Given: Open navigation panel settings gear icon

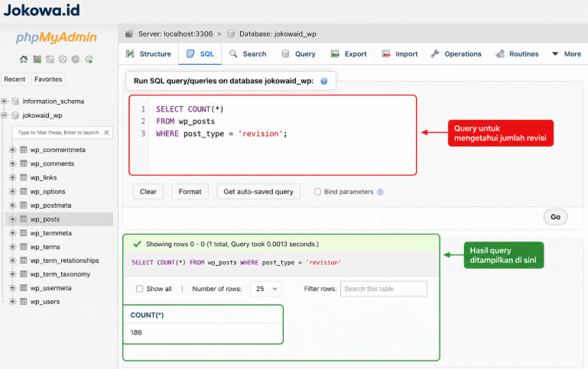Looking at the screenshot, I should [x=76, y=59].
